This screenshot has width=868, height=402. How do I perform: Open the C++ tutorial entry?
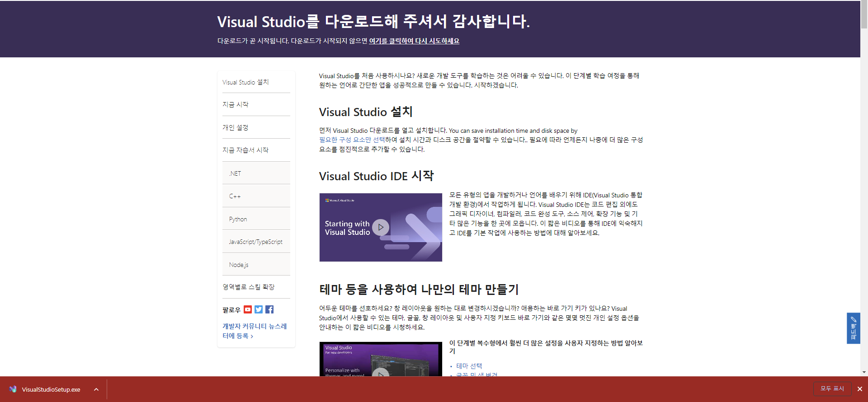tap(256, 196)
